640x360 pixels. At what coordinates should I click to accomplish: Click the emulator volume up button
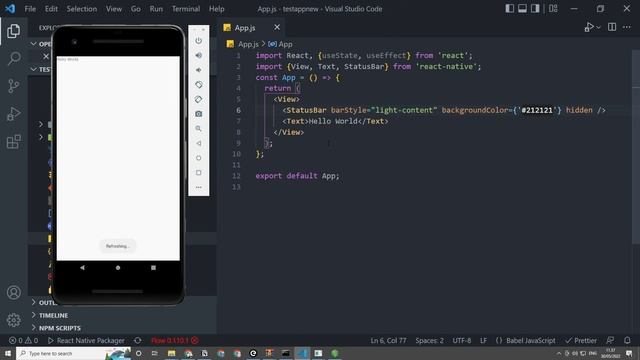click(198, 55)
